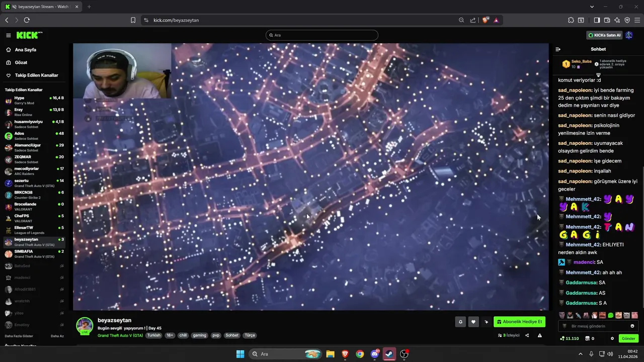
Task: Open the Windows Start menu
Action: [240, 354]
